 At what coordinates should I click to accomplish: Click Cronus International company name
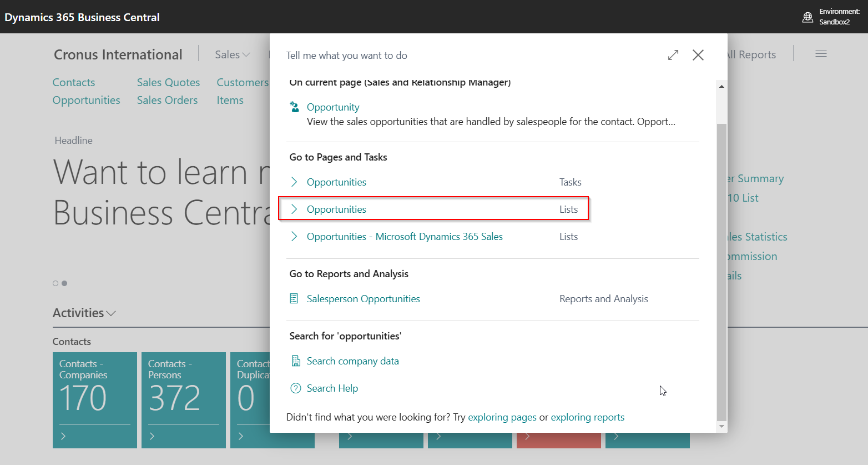[x=118, y=54]
